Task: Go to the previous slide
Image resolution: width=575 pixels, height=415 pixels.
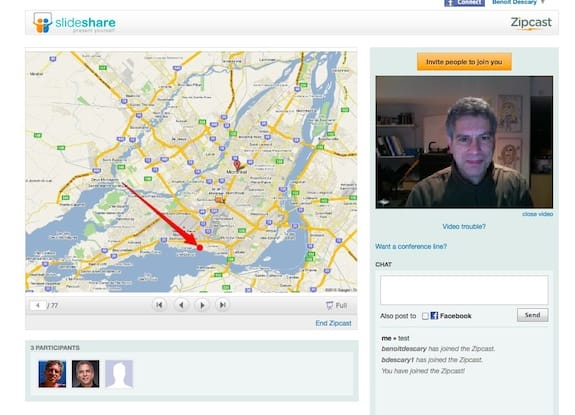Action: point(181,305)
